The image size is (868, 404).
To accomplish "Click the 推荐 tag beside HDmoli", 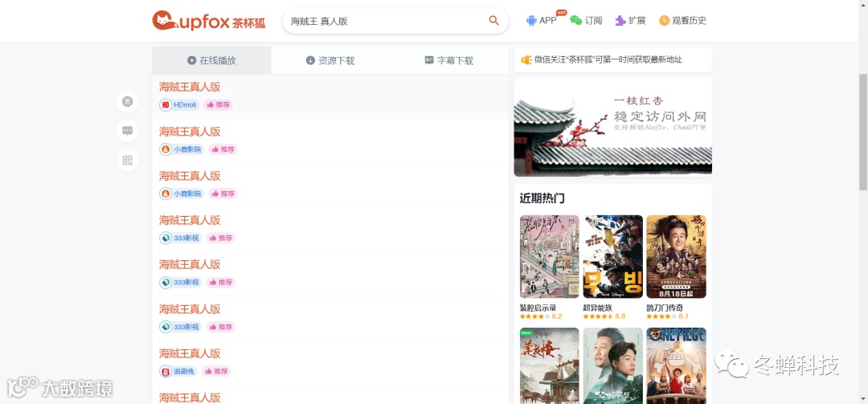I will 218,104.
